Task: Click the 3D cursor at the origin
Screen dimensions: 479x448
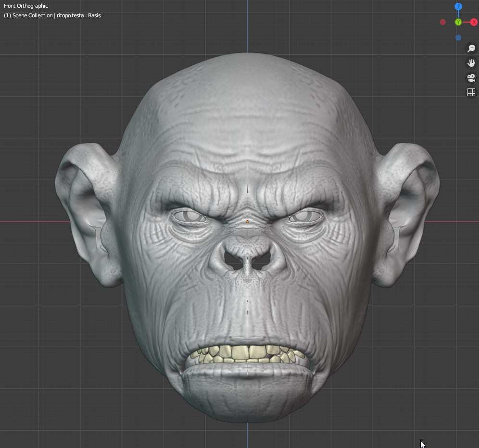Action: (247, 222)
